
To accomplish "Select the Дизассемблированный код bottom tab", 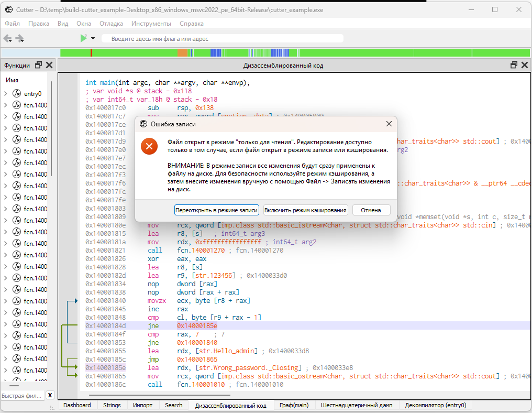I will tap(231, 406).
